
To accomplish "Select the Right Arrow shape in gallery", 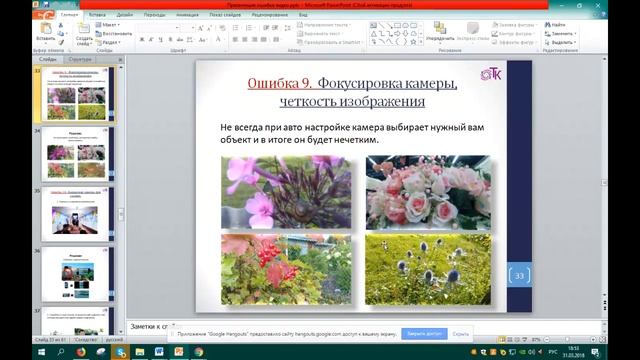I will tap(397, 33).
